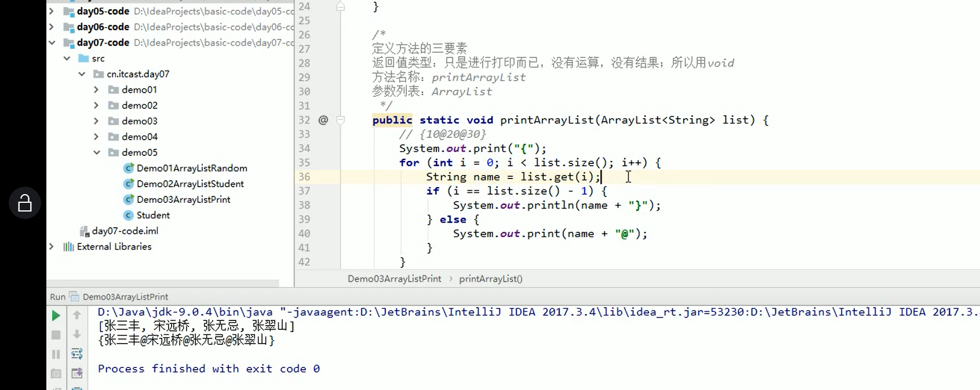Click printArrayList() breadcrumb
Screen dimensions: 980x390
tap(491, 279)
